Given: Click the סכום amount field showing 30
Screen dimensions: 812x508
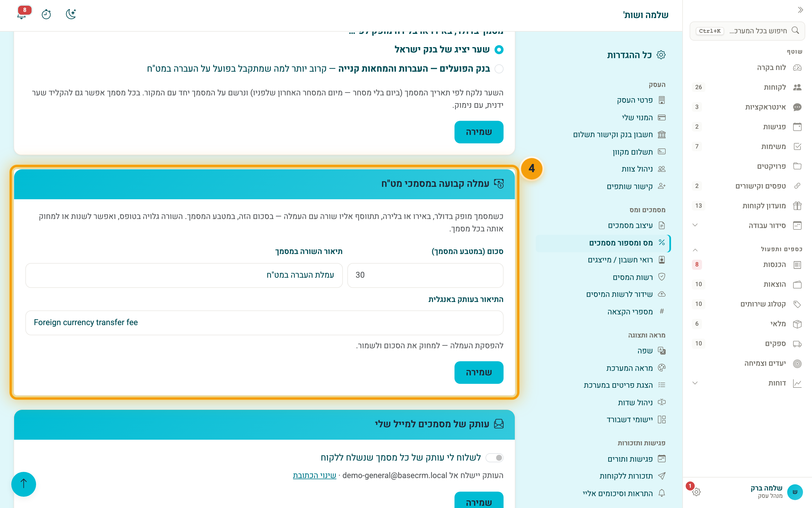Looking at the screenshot, I should coord(425,275).
